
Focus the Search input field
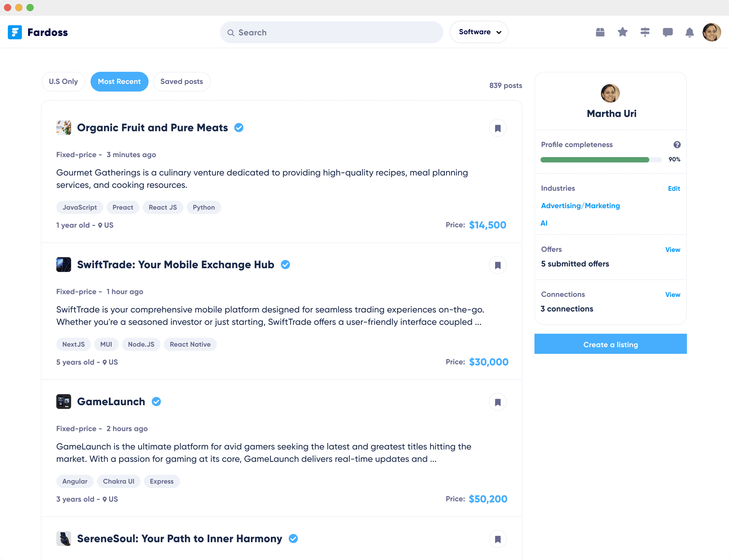(x=332, y=32)
